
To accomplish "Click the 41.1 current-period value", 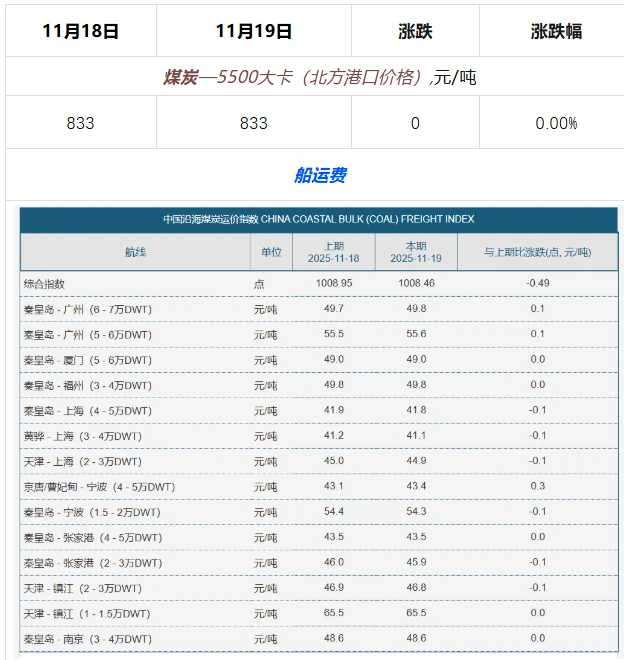I will point(416,435).
